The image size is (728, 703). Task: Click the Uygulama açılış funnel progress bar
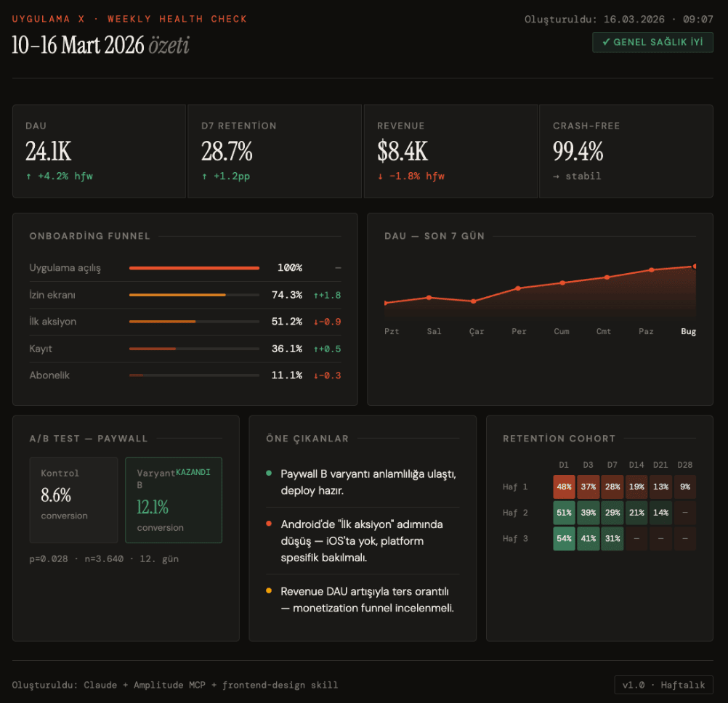coord(194,268)
